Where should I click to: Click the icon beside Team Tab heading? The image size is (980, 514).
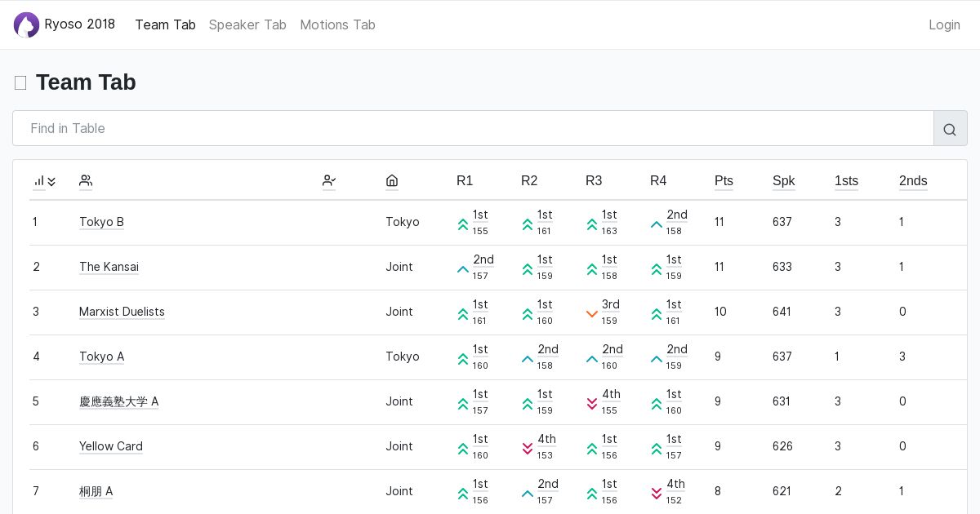point(20,83)
